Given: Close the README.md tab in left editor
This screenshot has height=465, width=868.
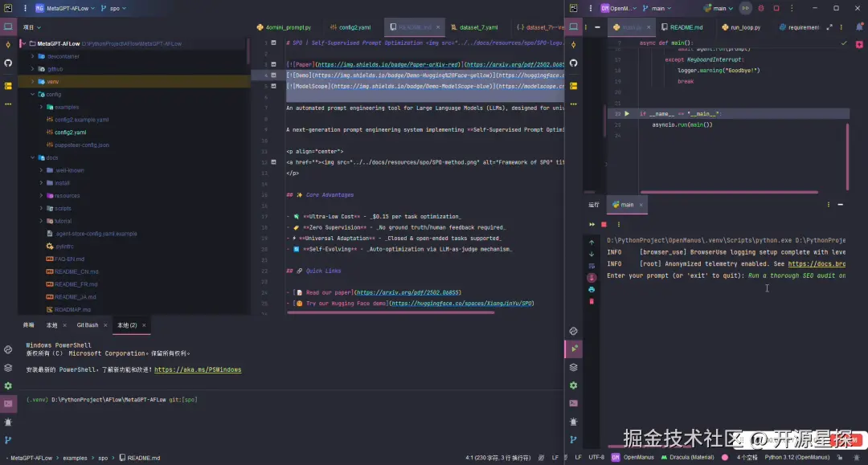Looking at the screenshot, I should pyautogui.click(x=438, y=27).
